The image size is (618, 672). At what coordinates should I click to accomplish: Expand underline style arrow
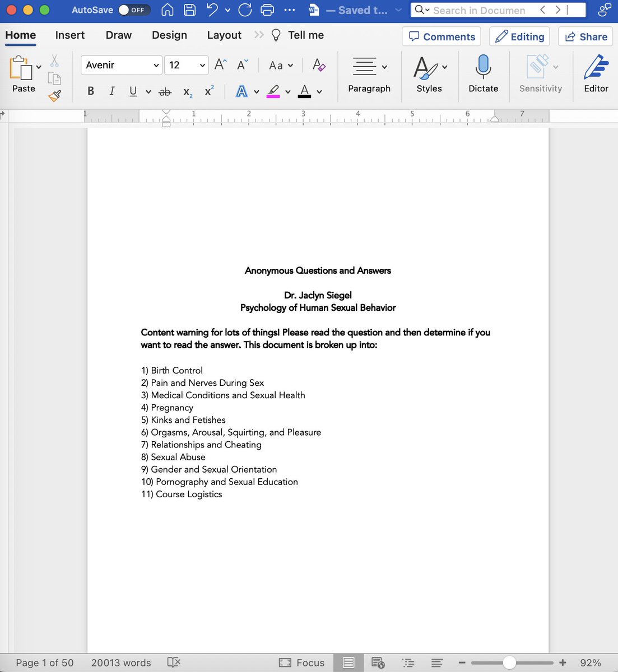click(148, 92)
